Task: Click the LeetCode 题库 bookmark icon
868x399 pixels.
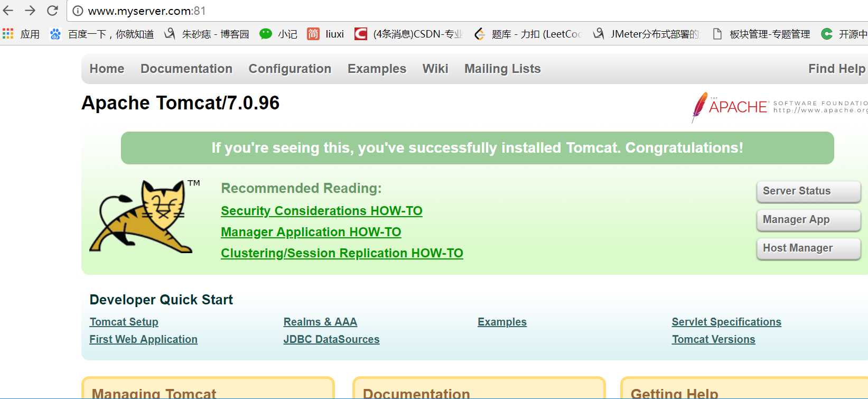Action: click(x=479, y=34)
